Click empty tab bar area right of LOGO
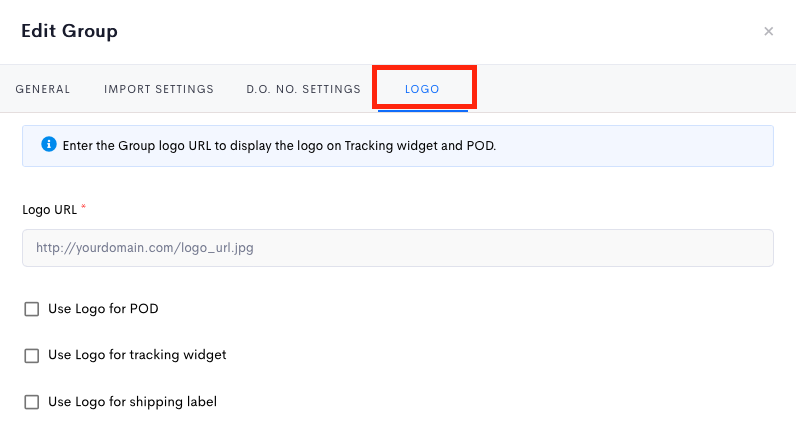 635,89
